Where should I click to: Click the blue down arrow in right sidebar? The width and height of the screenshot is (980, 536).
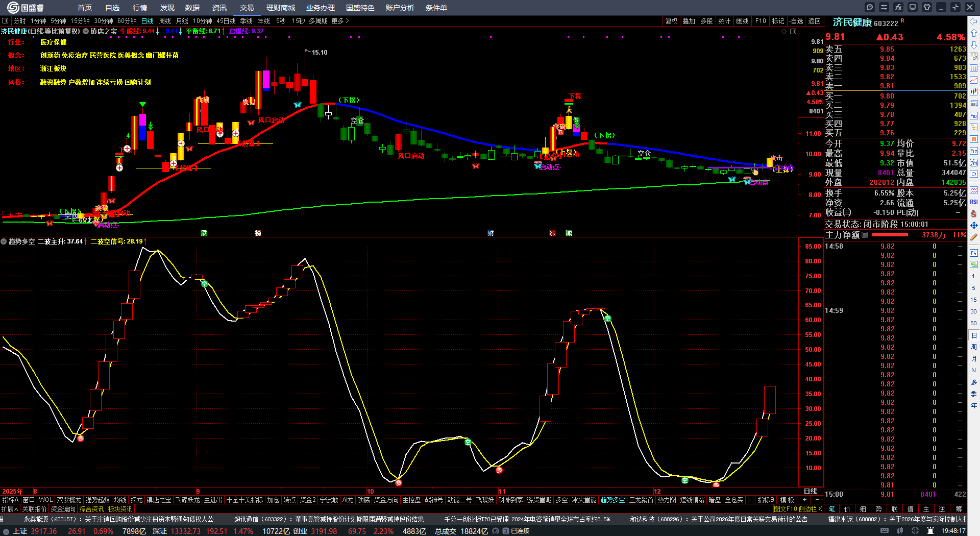point(974,44)
